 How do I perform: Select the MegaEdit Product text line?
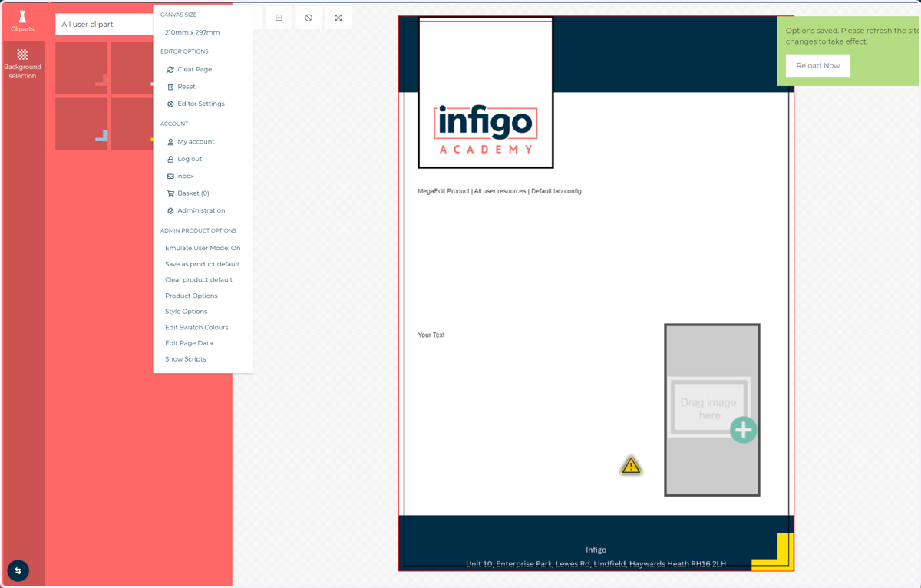pyautogui.click(x=500, y=191)
